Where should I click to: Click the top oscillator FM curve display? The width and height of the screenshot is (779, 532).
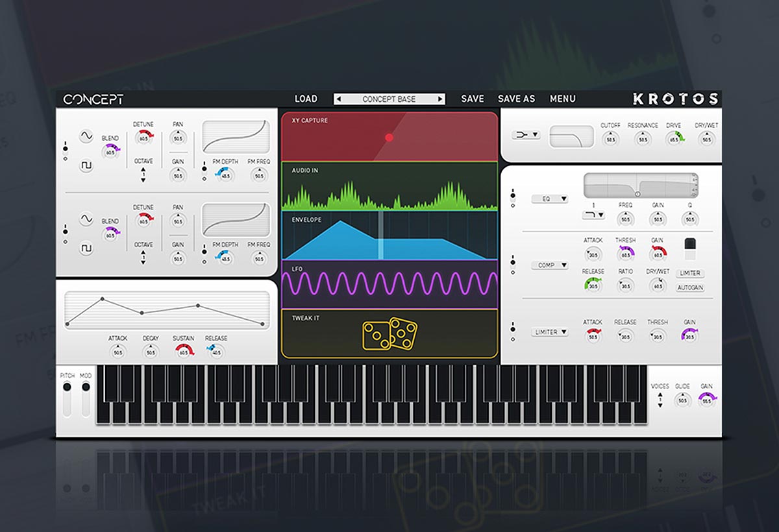coord(236,136)
